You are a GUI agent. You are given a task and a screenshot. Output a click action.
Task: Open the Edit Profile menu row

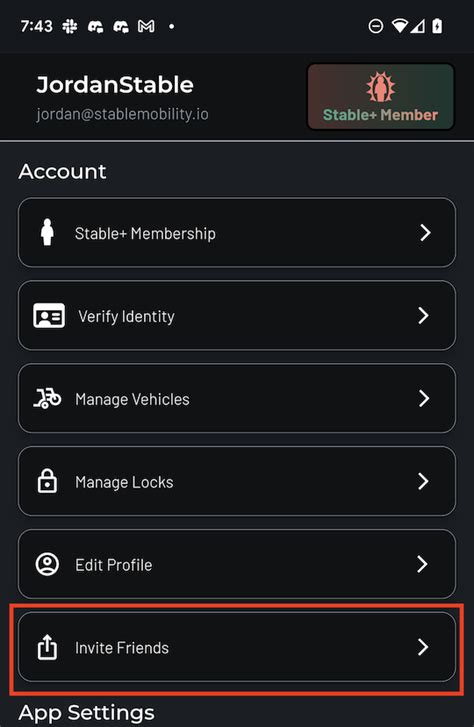click(237, 564)
